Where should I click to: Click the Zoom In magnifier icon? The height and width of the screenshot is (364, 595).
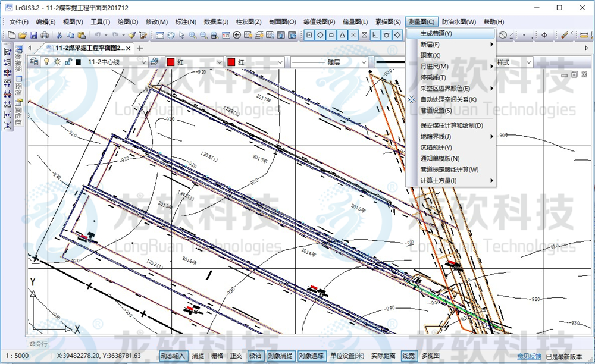(x=193, y=35)
